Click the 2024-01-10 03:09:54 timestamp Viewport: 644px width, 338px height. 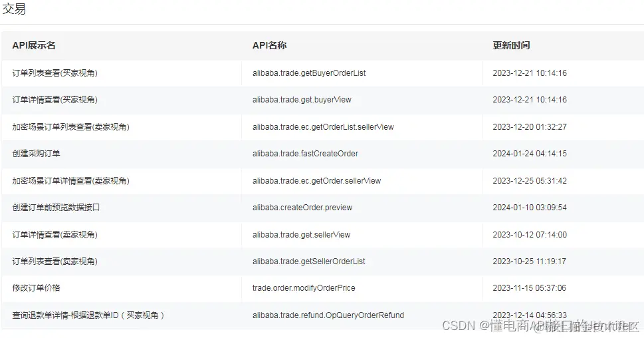point(530,208)
